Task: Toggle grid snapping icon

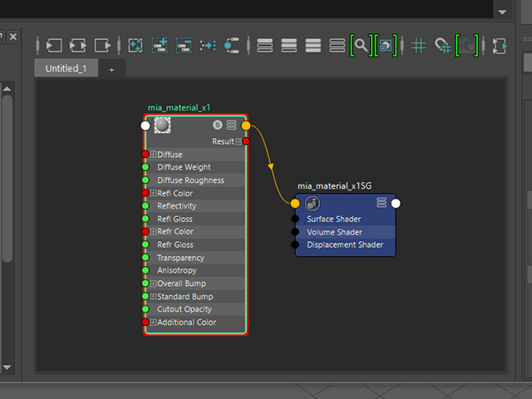Action: [443, 47]
